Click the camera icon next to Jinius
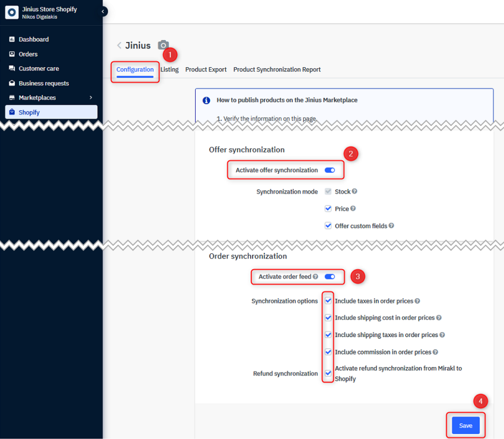 [x=163, y=45]
